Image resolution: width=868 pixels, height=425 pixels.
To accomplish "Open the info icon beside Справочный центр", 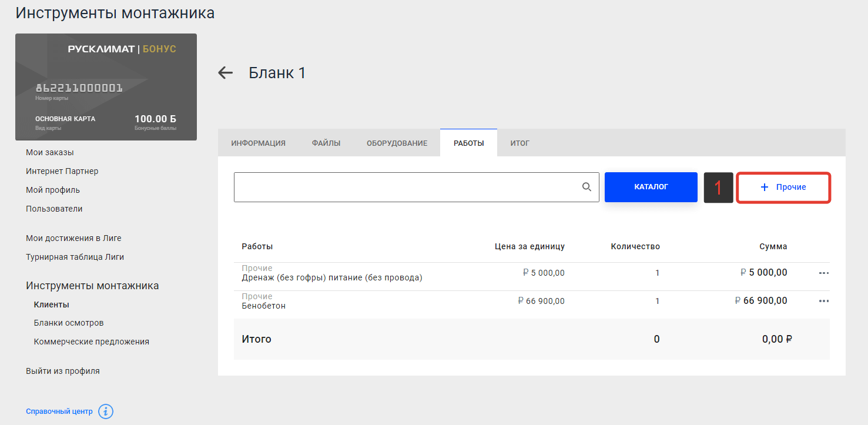I will point(106,411).
